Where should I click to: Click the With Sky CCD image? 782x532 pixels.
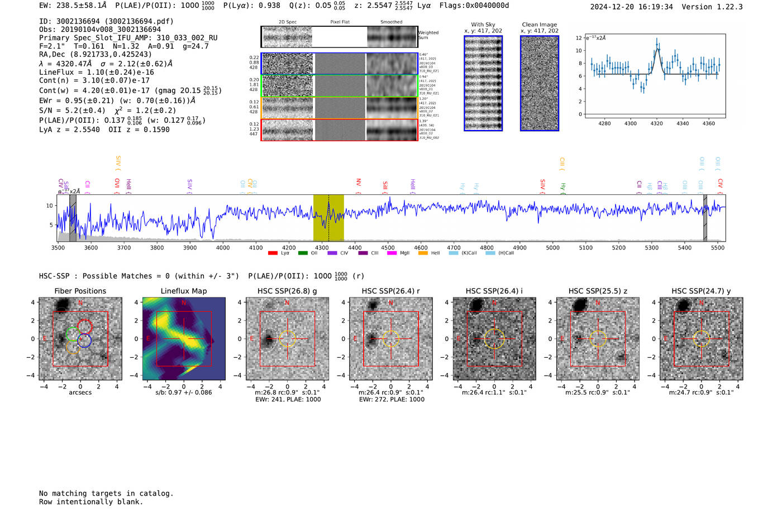tap(483, 83)
